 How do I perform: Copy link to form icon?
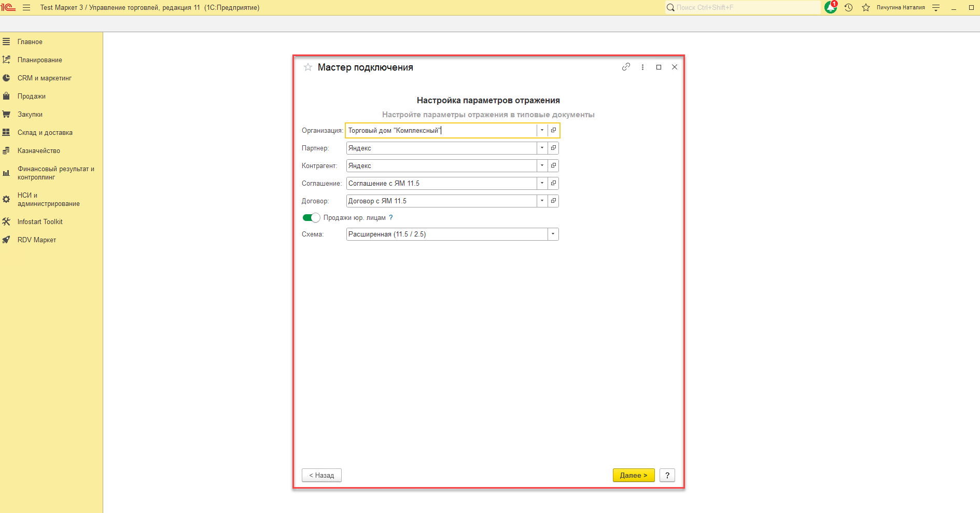[x=626, y=67]
